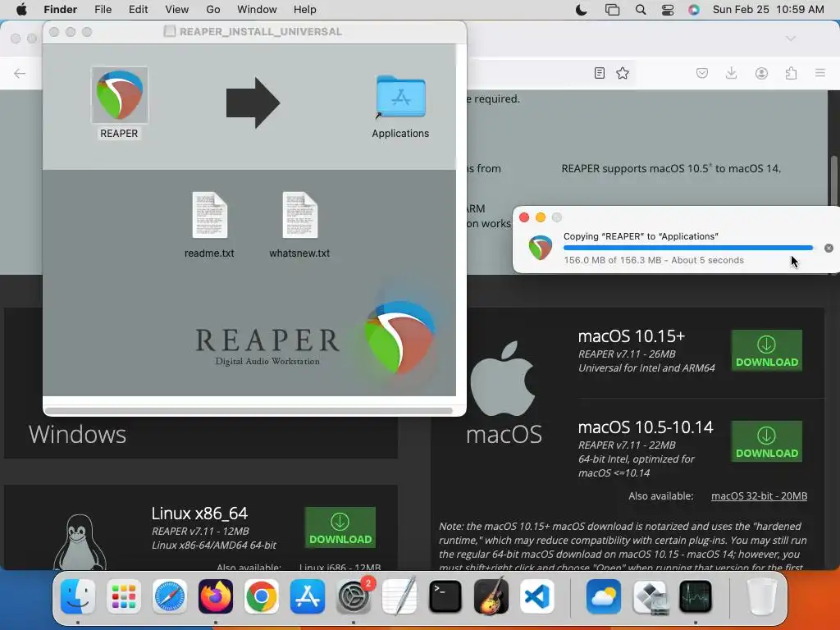
Task: Cancel the REAPER copy operation
Action: pyautogui.click(x=829, y=248)
